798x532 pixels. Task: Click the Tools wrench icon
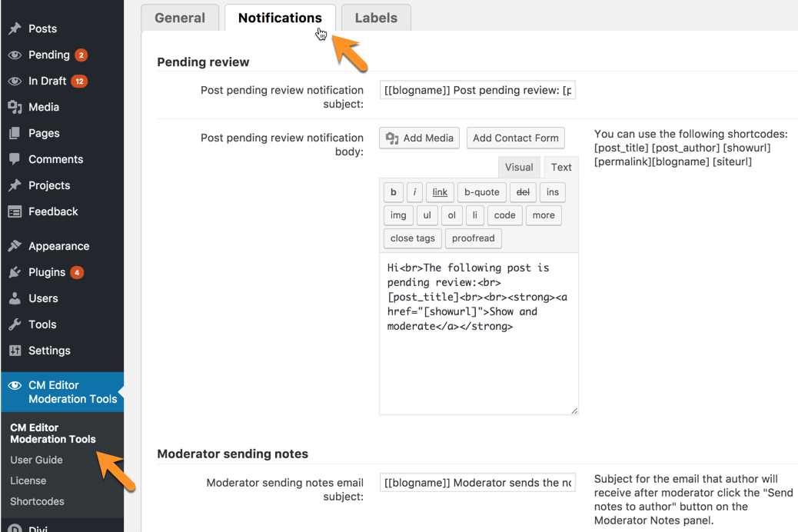pyautogui.click(x=15, y=324)
